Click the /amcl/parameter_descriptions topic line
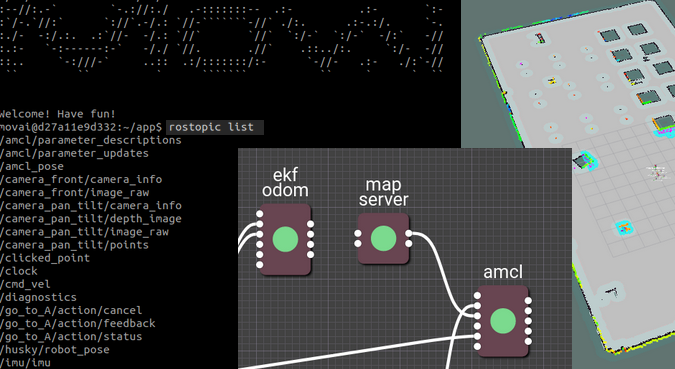 [90, 140]
